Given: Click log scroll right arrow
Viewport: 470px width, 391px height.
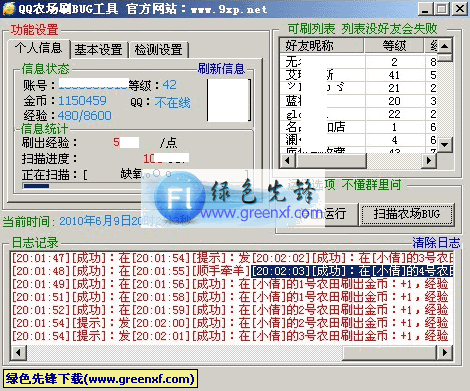Looking at the screenshot, I should [x=445, y=352].
